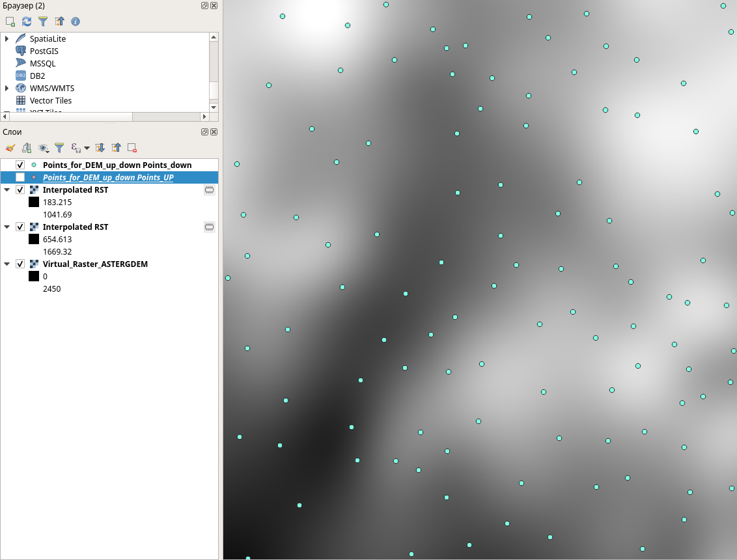Image resolution: width=737 pixels, height=560 pixels.
Task: Expand the SpatiaLite tree node
Action: [x=7, y=39]
